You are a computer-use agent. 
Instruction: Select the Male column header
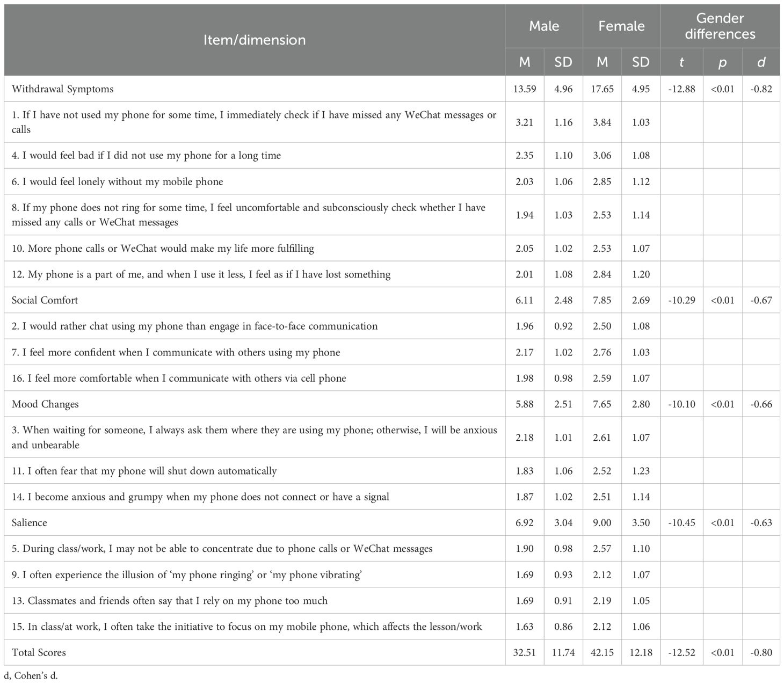[544, 26]
